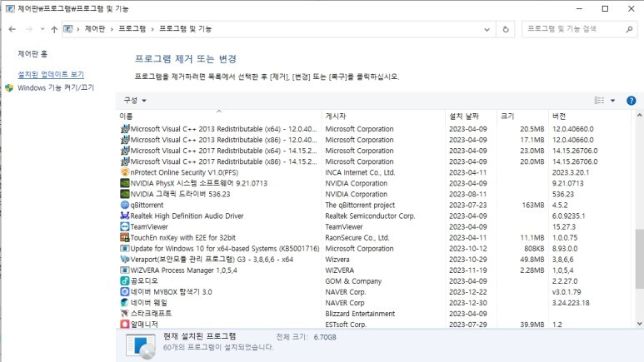
Task: Sort by 설치 날짜 column header
Action: coord(471,117)
